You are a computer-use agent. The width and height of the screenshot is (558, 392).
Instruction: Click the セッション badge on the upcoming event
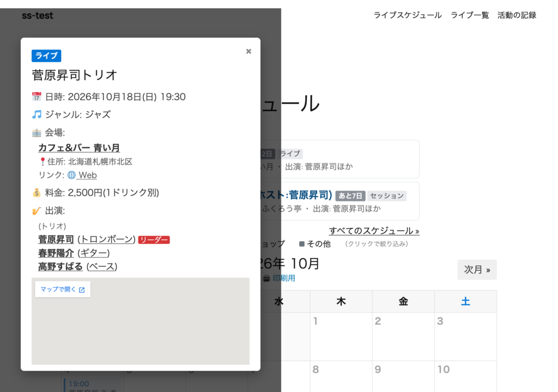387,196
